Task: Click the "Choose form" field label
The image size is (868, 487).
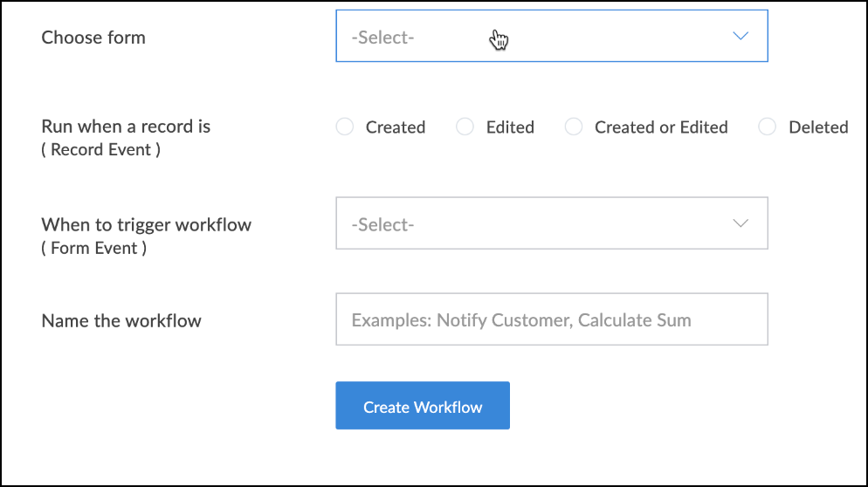Action: click(x=93, y=38)
